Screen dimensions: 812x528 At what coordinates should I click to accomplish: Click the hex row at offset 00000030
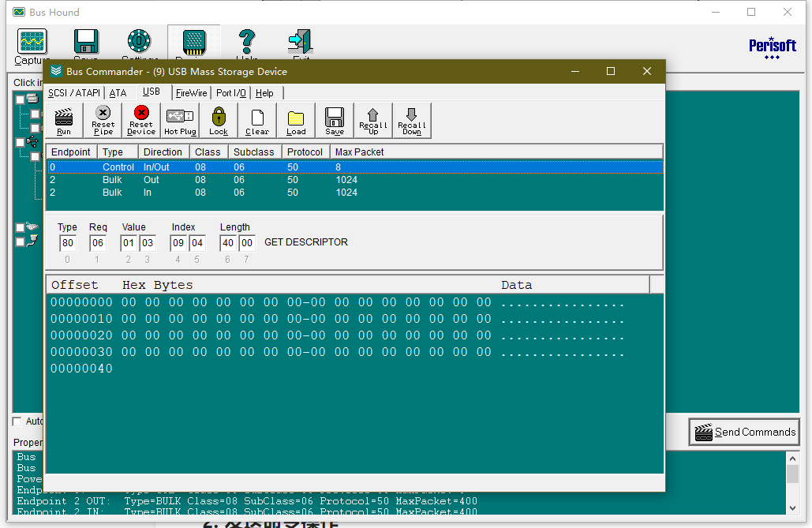click(338, 352)
